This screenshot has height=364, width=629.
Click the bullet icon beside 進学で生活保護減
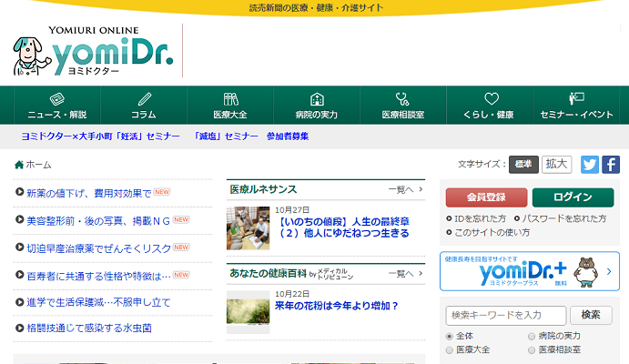tap(20, 302)
